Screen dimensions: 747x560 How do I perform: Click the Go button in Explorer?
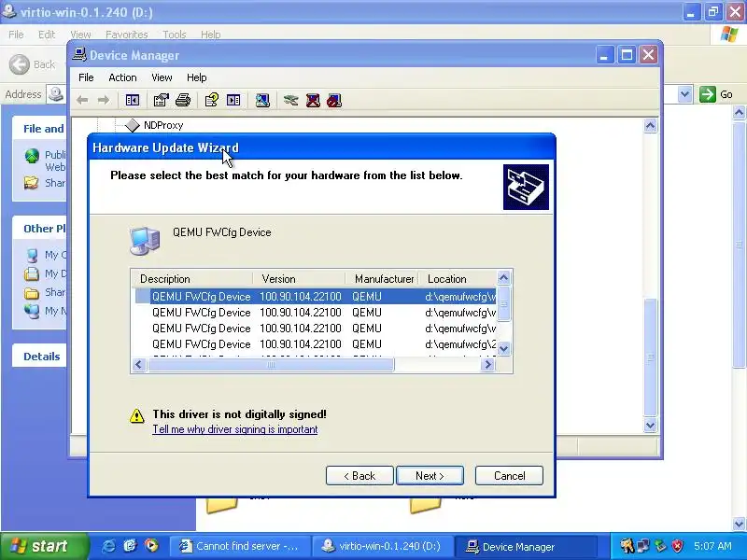(715, 94)
